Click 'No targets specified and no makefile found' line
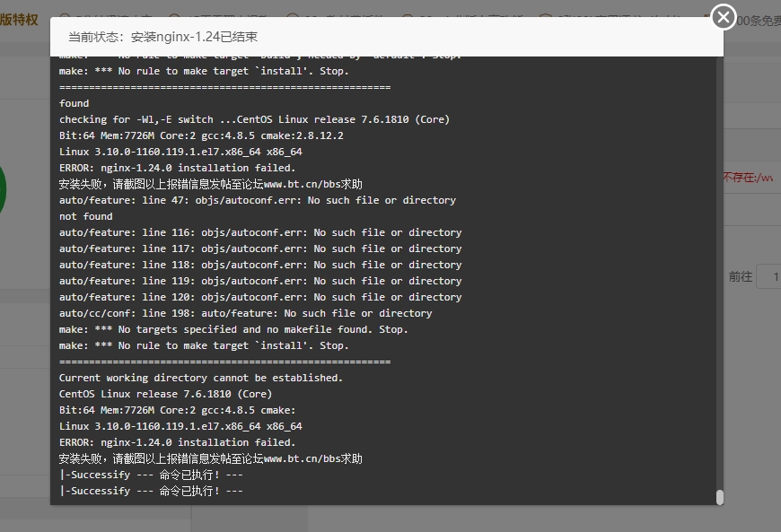The image size is (781, 532). tap(233, 329)
